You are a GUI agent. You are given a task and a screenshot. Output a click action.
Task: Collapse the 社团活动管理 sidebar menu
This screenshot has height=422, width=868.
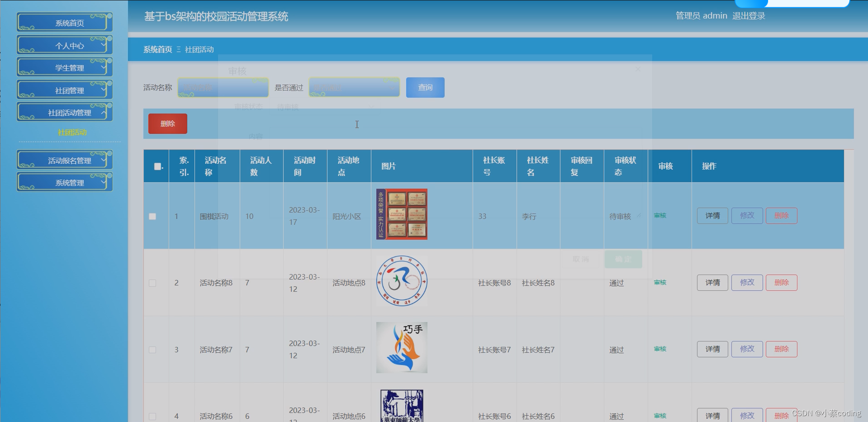[65, 112]
